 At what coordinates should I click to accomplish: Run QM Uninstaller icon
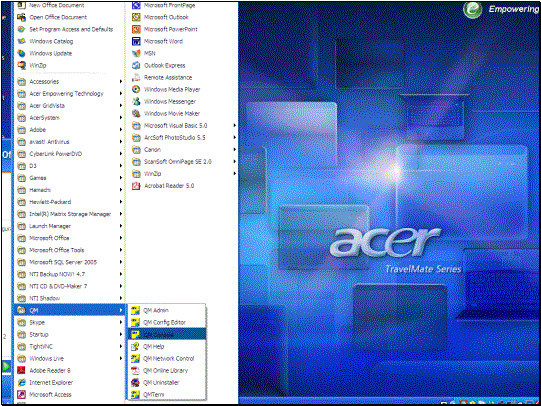click(x=135, y=383)
